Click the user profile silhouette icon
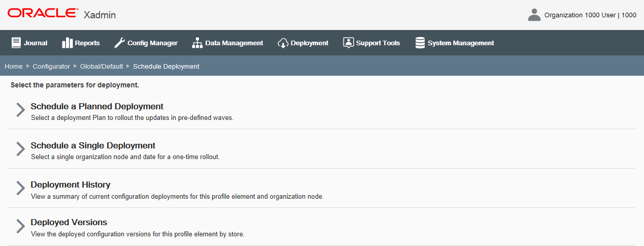The image size is (644, 246). 534,15
